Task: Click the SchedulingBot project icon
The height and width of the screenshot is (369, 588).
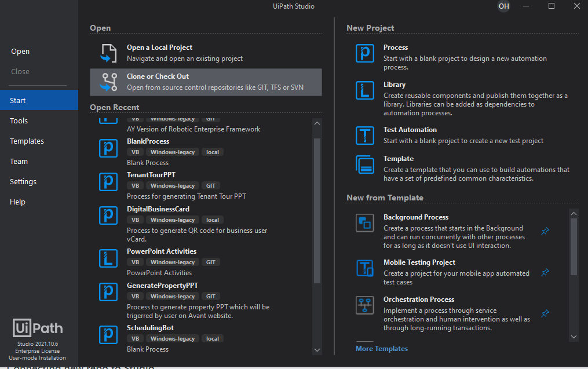Action: pos(108,334)
